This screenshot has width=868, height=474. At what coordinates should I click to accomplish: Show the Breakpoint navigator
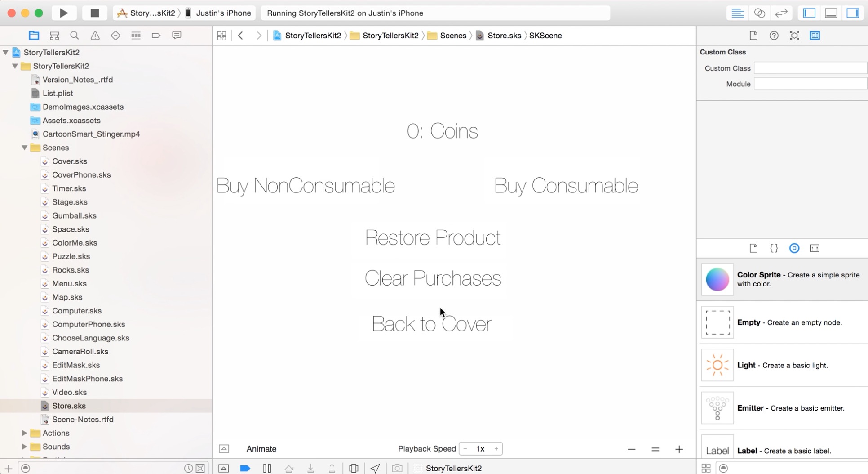pyautogui.click(x=156, y=36)
